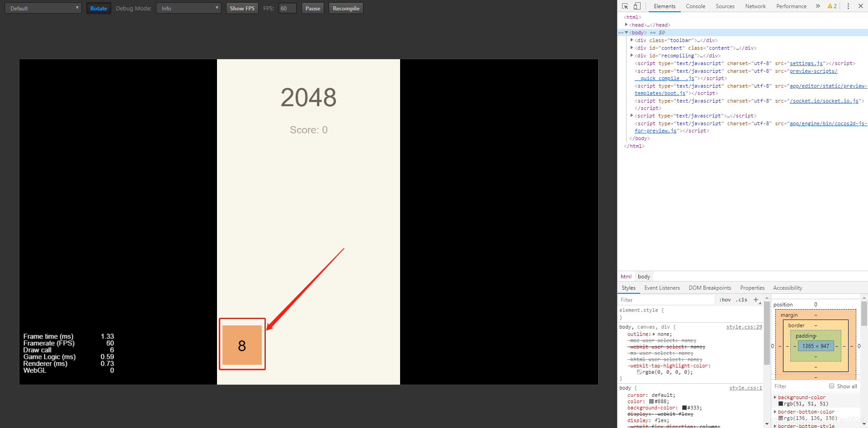Image resolution: width=868 pixels, height=428 pixels.
Task: Click the Show FPS button
Action: tap(242, 8)
